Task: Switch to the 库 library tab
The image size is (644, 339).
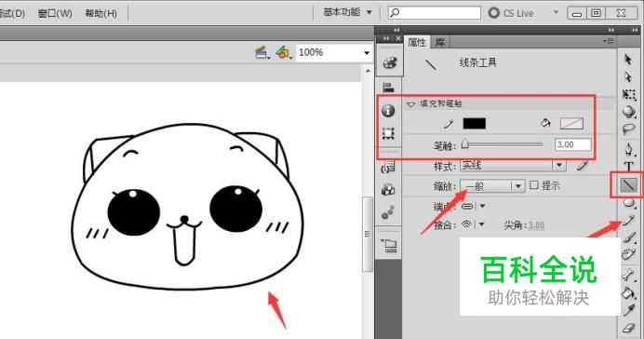Action: [x=440, y=42]
